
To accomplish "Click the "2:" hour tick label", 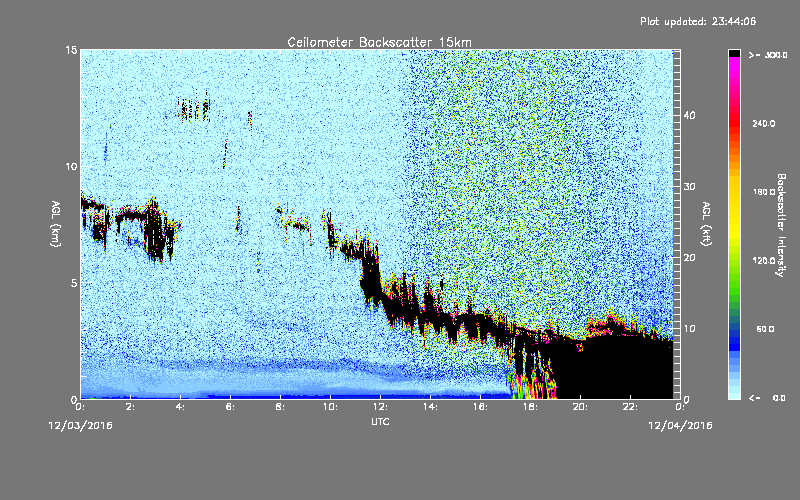I will point(131,407).
